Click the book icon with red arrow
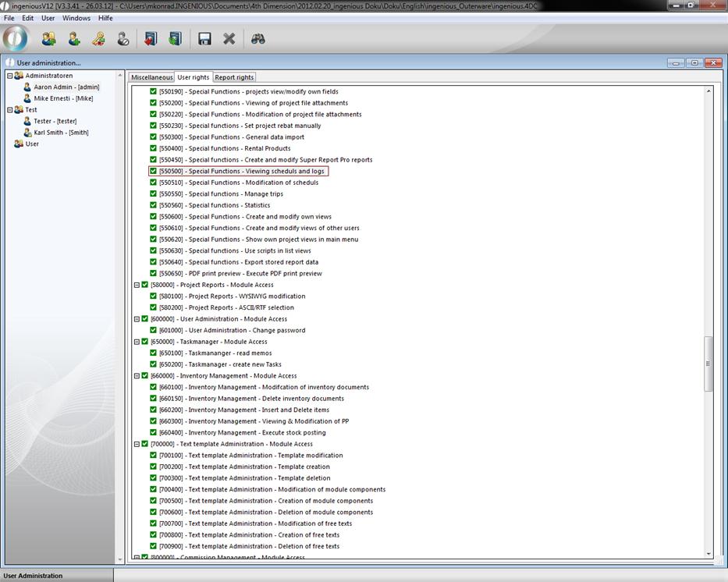Image resolution: width=728 pixels, height=582 pixels. 151,38
